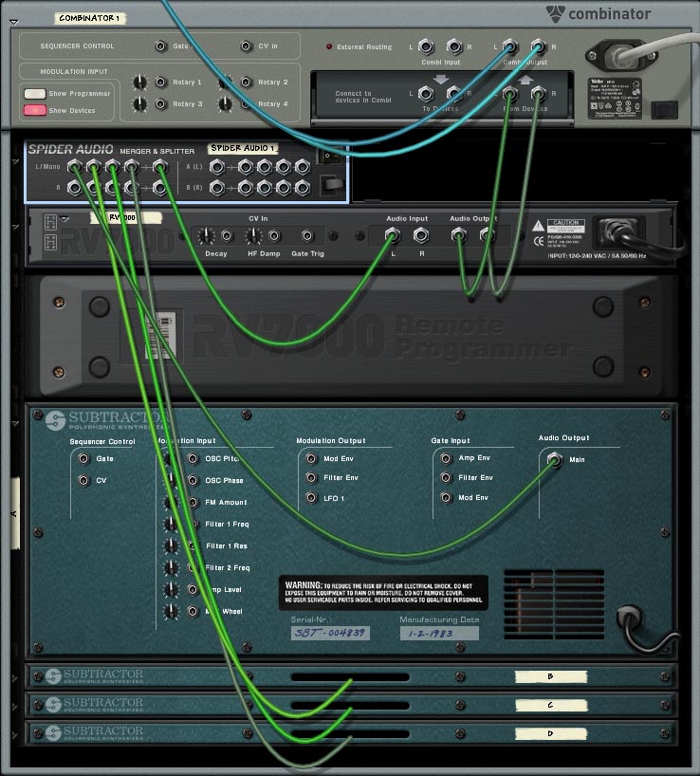The image size is (700, 776).
Task: Click the Combinator Gate CV input jack
Action: (x=160, y=46)
